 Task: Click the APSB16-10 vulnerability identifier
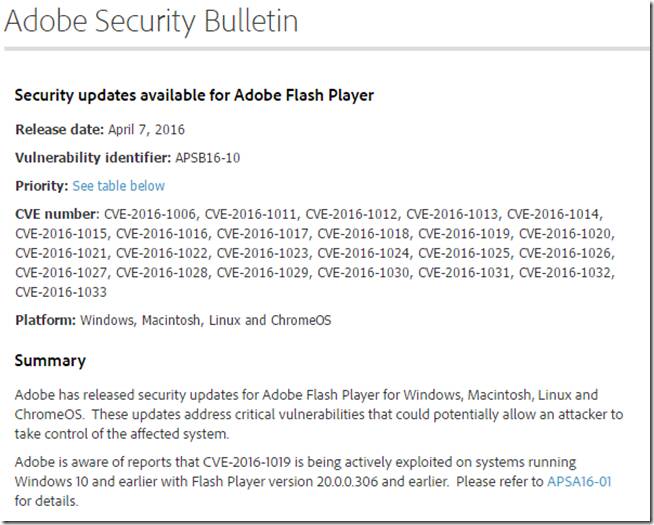click(208, 158)
